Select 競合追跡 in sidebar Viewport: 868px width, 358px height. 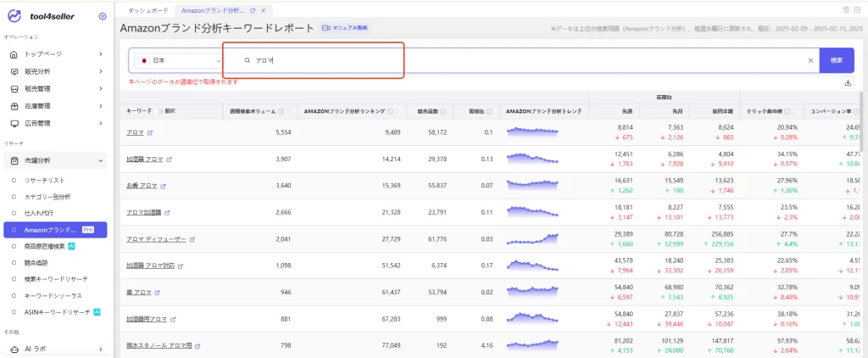pos(36,263)
